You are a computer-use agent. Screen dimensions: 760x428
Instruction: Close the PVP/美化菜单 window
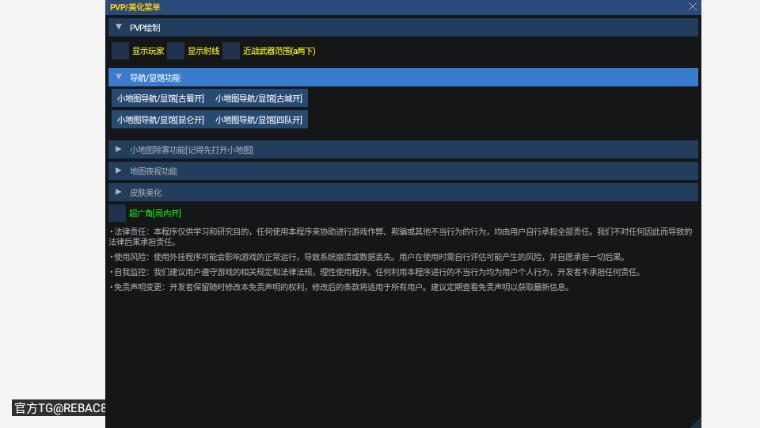coord(692,6)
